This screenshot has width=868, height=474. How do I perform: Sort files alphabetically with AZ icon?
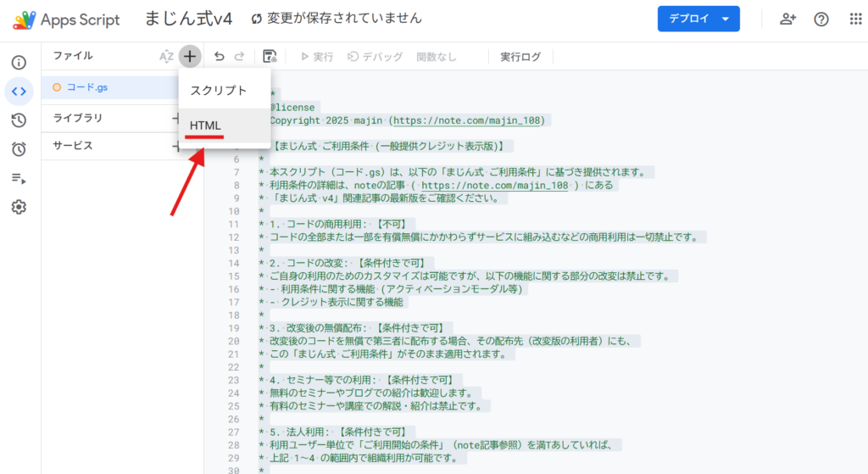166,57
